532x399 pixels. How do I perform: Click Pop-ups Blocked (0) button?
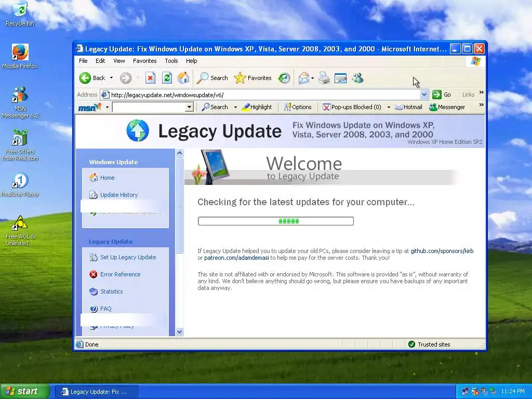click(352, 107)
